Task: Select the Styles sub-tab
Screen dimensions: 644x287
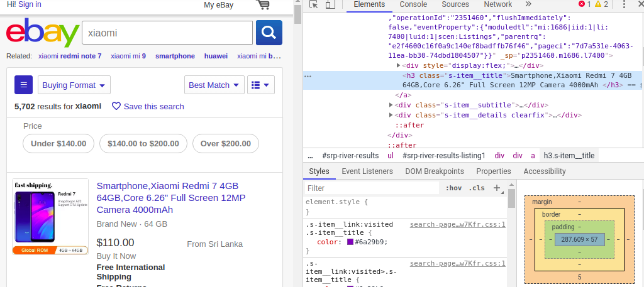Action: coord(319,171)
